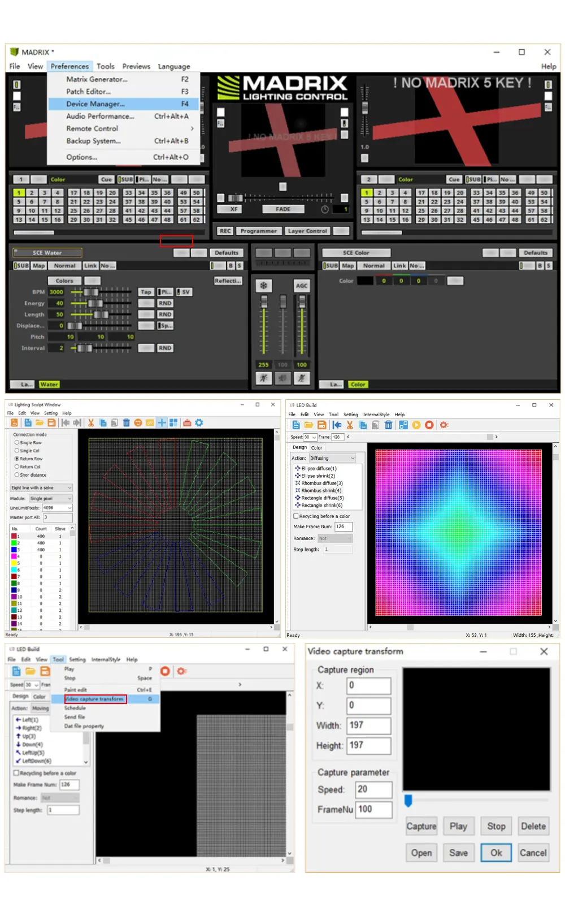The image size is (565, 924).
Task: Click the red stop icon in upper LED Build toolbar
Action: (429, 425)
